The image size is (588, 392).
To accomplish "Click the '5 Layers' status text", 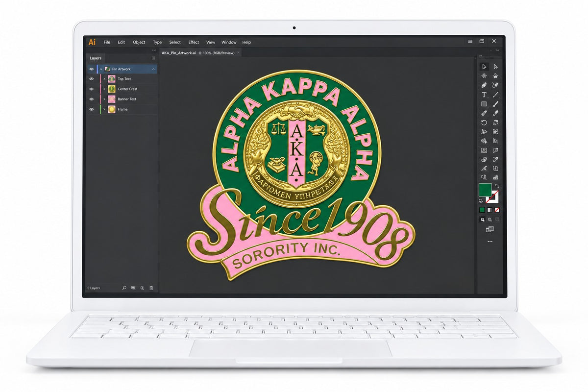I will click(94, 288).
